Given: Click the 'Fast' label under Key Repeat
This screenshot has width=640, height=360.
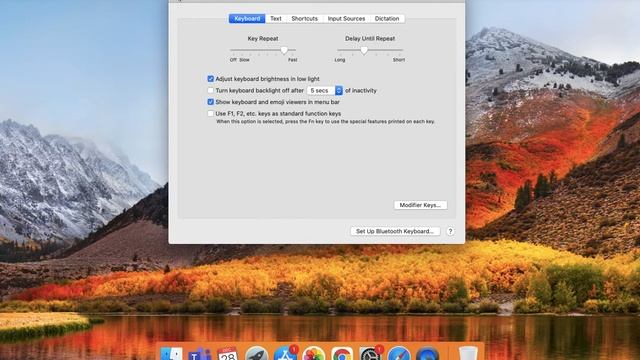Looking at the screenshot, I should [293, 60].
